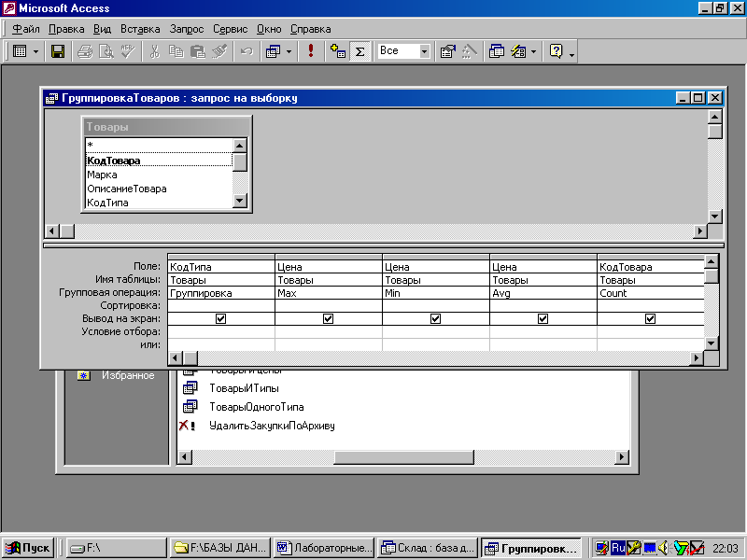
Task: Uncheck the display checkbox for the КодТипа column
Action: 221,318
